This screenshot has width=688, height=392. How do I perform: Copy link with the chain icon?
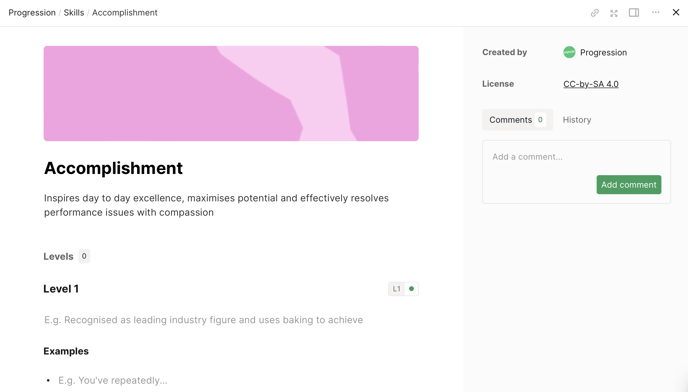(x=595, y=13)
